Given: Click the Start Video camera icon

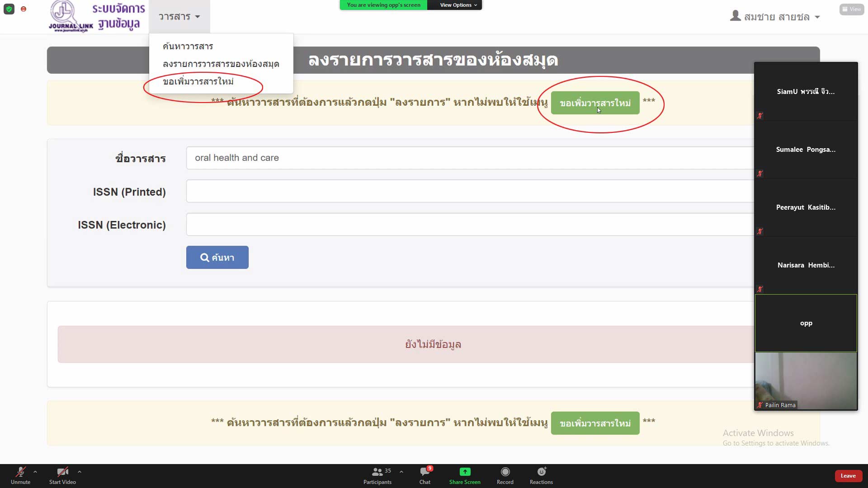Looking at the screenshot, I should click(x=62, y=472).
